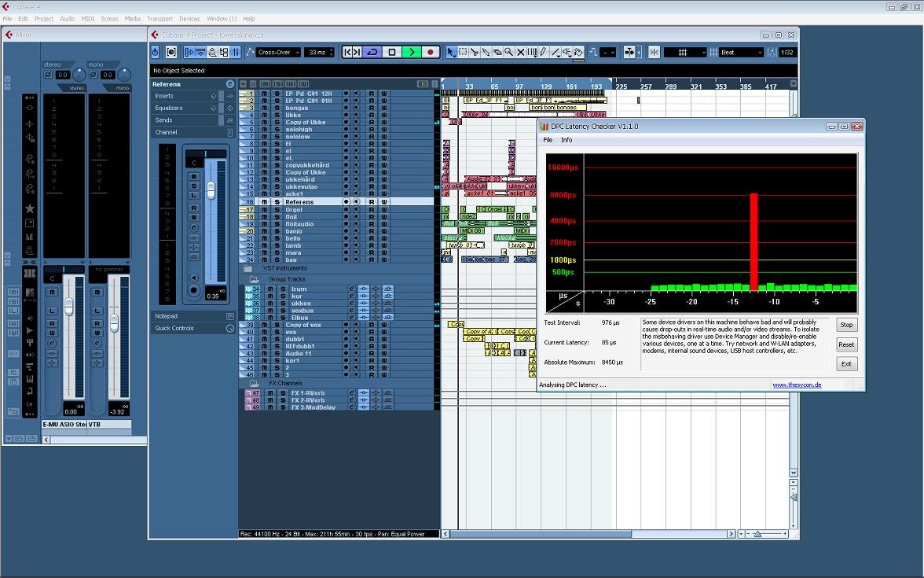The image size is (924, 578).
Task: Select the Range Selection tool
Action: pos(463,53)
